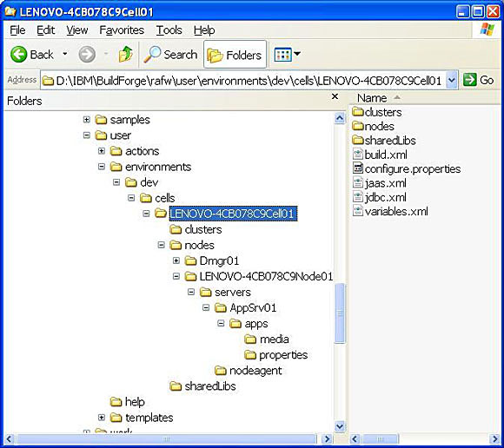Collapse the LENOVO-4CB078C9Cell01 tree node
The height and width of the screenshot is (448, 504).
(146, 214)
